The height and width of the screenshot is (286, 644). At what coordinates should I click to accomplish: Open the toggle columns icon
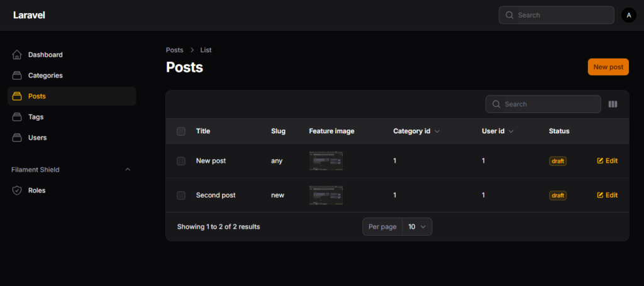[613, 104]
